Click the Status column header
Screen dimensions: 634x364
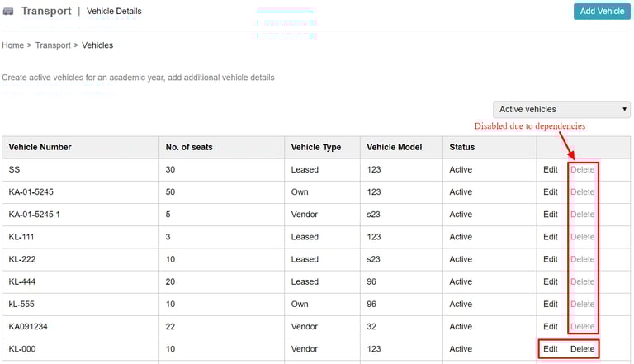[461, 147]
